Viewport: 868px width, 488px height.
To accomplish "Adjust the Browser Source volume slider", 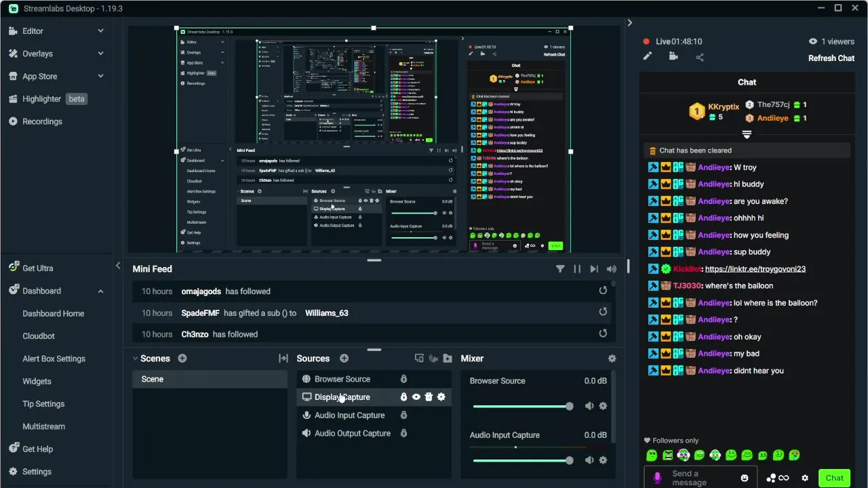I will point(523,406).
